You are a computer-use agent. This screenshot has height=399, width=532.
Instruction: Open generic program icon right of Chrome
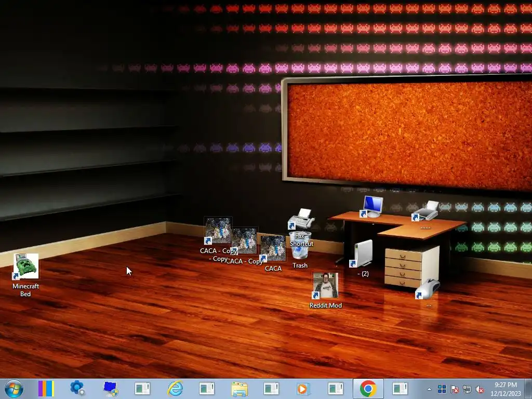click(x=400, y=389)
